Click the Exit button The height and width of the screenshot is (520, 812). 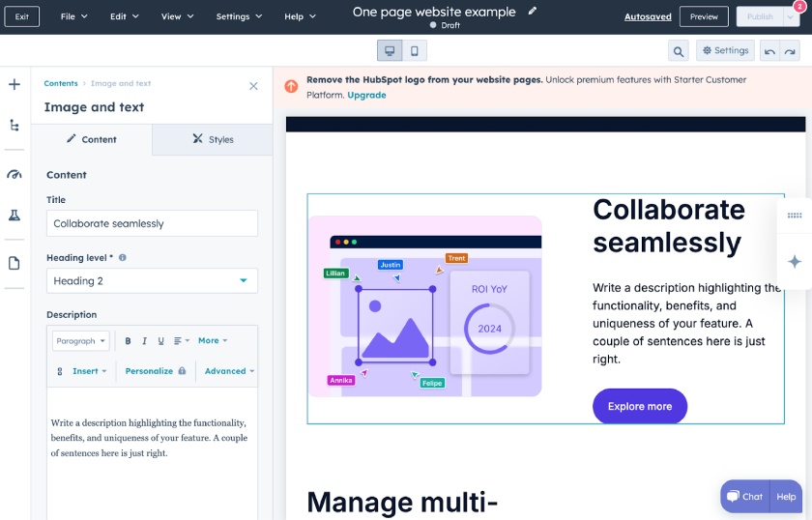tap(21, 16)
